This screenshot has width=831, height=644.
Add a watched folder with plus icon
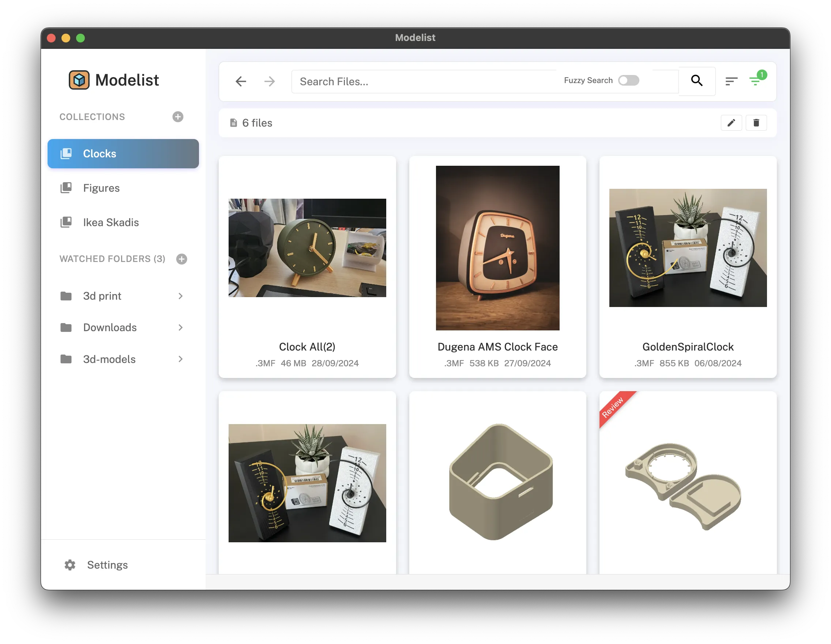pos(181,259)
